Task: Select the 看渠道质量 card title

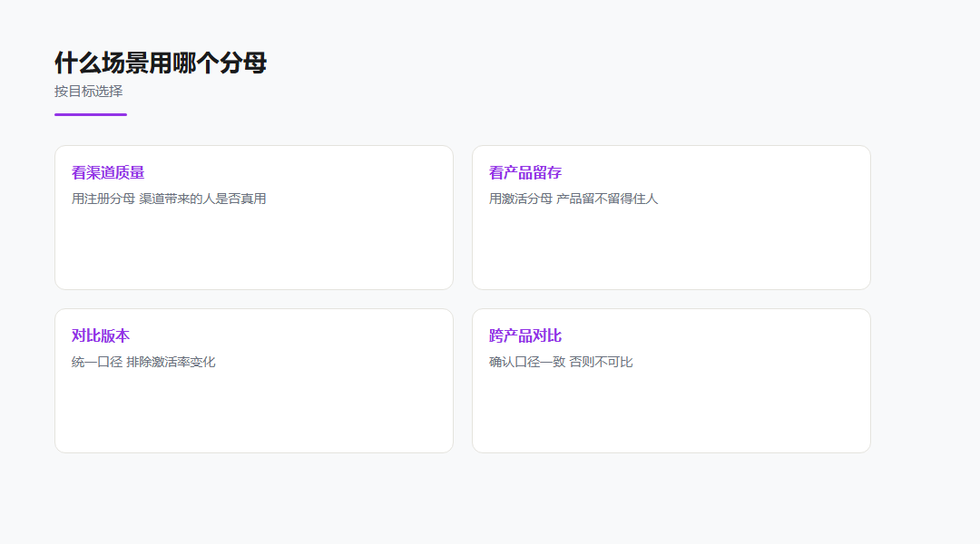Action: [x=108, y=172]
